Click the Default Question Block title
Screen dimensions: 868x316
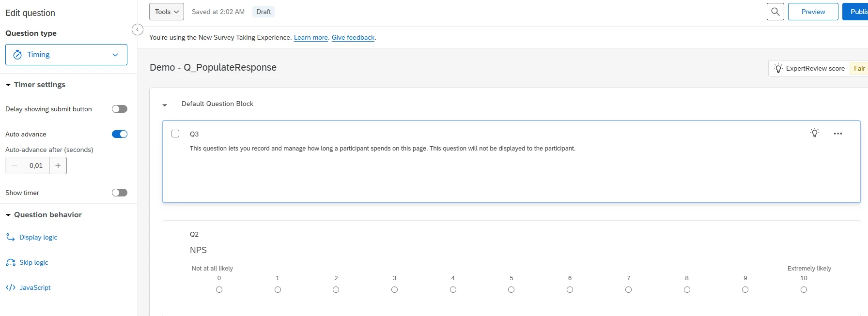coord(217,104)
